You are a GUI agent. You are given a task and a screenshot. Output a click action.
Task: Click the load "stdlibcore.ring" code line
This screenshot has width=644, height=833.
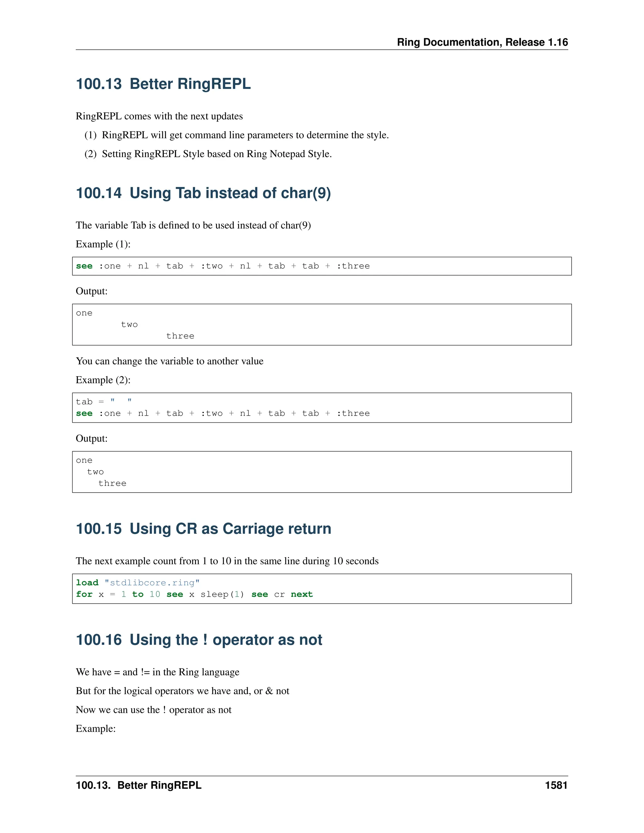tap(138, 583)
